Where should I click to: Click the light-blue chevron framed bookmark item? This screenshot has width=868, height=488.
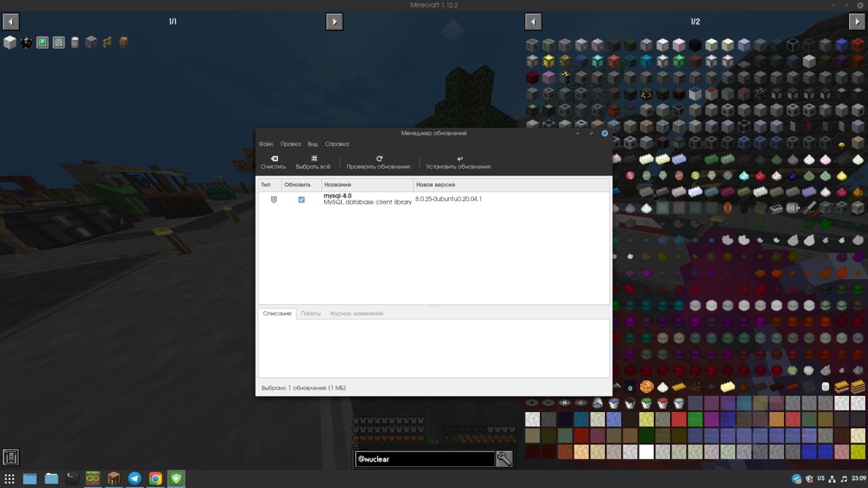tap(58, 43)
